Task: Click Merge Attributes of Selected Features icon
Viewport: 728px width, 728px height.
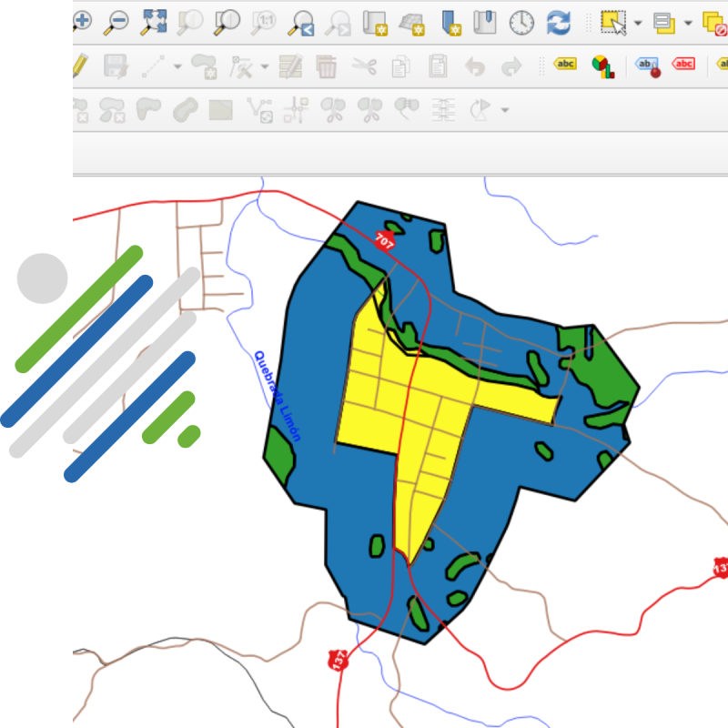Action: [x=443, y=110]
